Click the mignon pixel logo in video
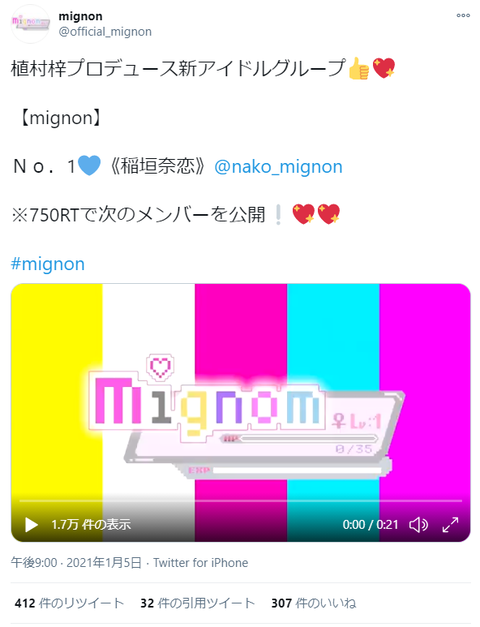The width and height of the screenshot is (480, 627). click(x=244, y=416)
